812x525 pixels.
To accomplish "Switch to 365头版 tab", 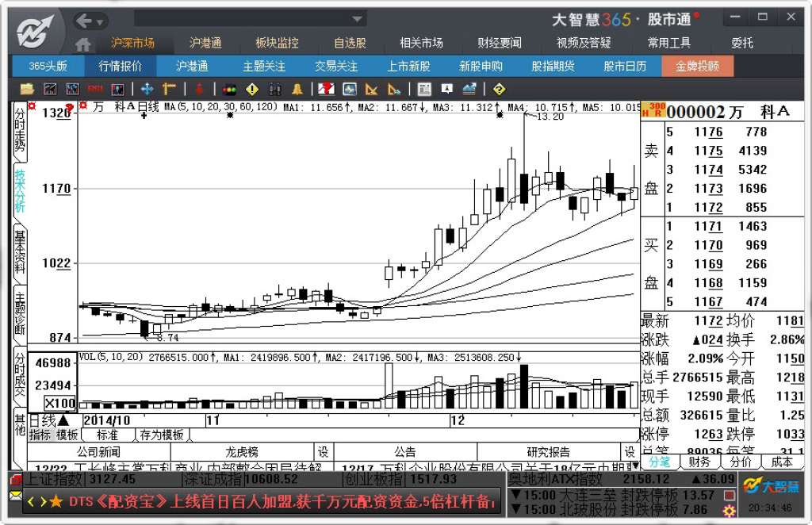I will [48, 67].
